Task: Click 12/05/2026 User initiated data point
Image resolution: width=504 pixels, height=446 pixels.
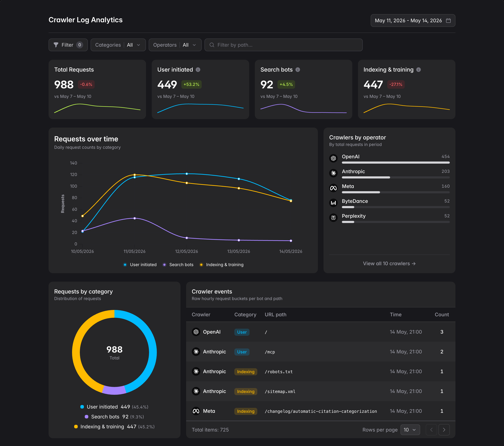Action: [x=187, y=174]
